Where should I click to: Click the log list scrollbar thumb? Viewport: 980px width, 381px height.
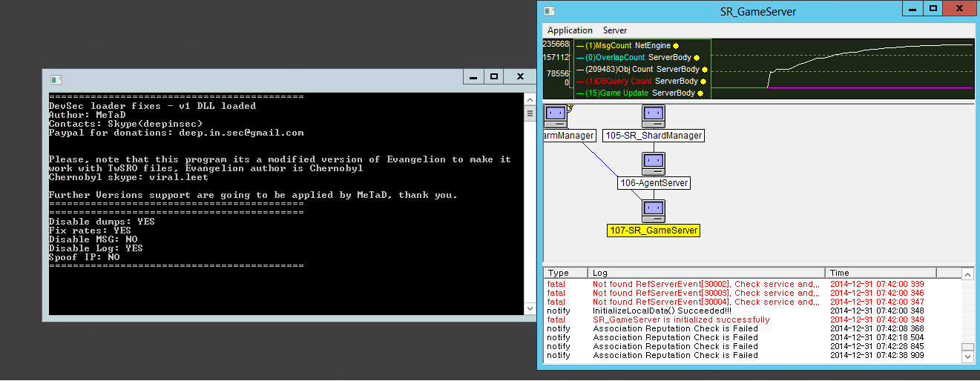[x=967, y=347]
